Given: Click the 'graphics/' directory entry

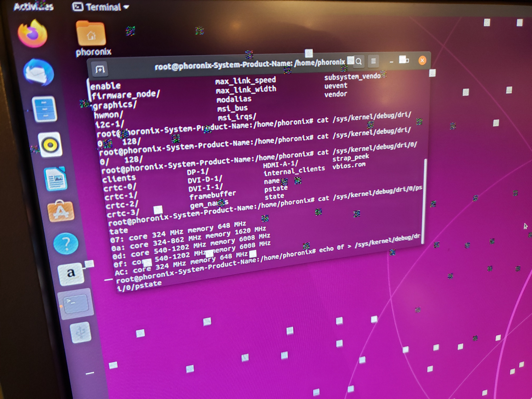Looking at the screenshot, I should [115, 105].
